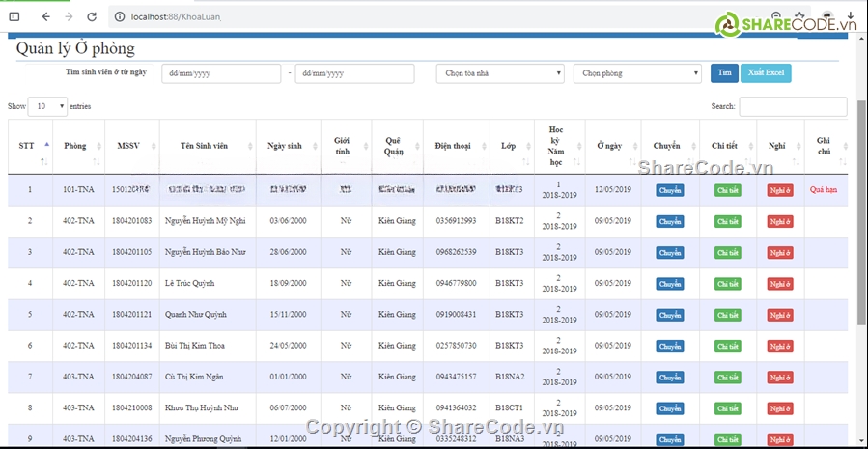Screen dimensions: 868x449
Task: Click Chuyển for Lê Trúc Quỳnh
Action: [670, 284]
